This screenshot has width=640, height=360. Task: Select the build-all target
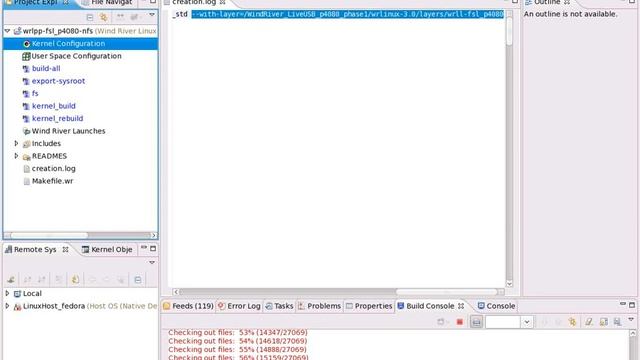[46, 69]
